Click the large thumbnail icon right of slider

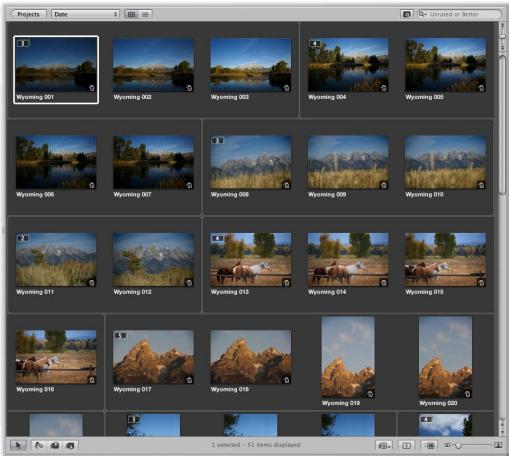(498, 445)
